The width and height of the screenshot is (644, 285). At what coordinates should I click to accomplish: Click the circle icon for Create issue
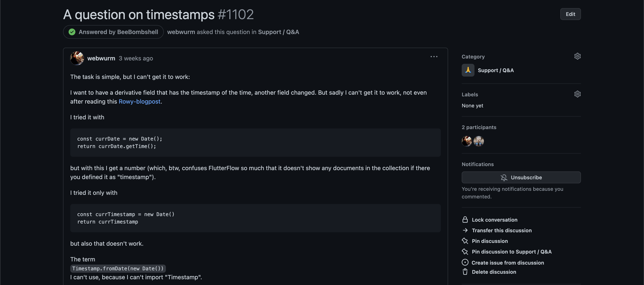point(465,262)
